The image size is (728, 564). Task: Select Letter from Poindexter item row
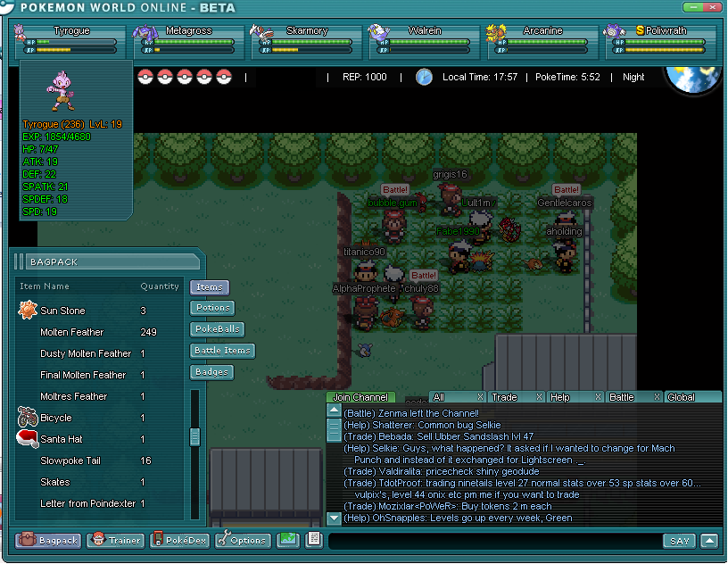(x=98, y=503)
